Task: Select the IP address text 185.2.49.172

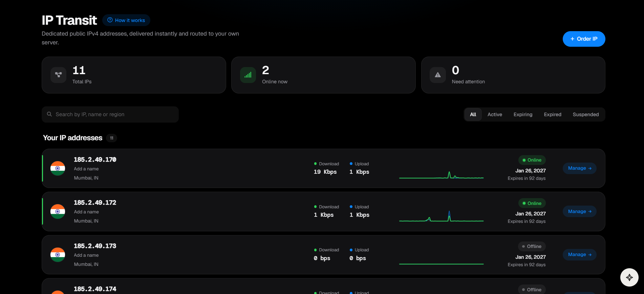Action: [x=95, y=203]
